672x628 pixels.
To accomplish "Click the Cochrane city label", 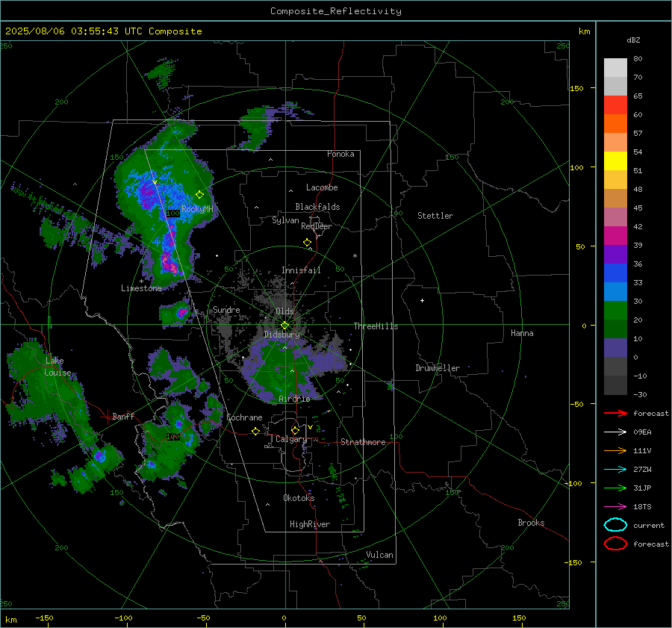I will [x=244, y=417].
